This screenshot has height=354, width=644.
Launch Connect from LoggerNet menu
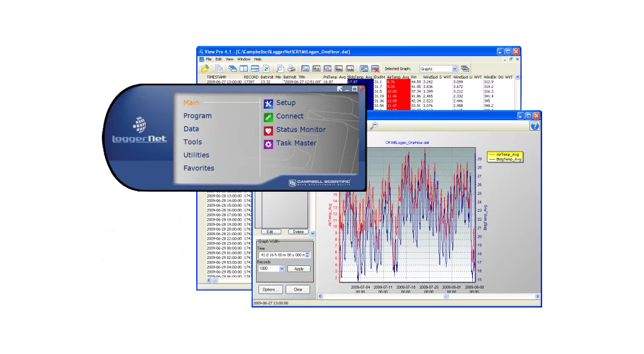pos(289,116)
